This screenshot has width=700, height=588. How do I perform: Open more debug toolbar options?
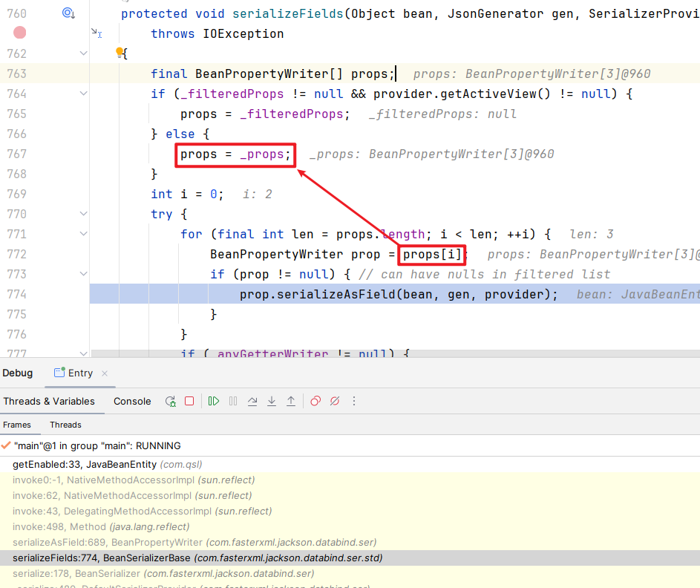click(x=354, y=401)
